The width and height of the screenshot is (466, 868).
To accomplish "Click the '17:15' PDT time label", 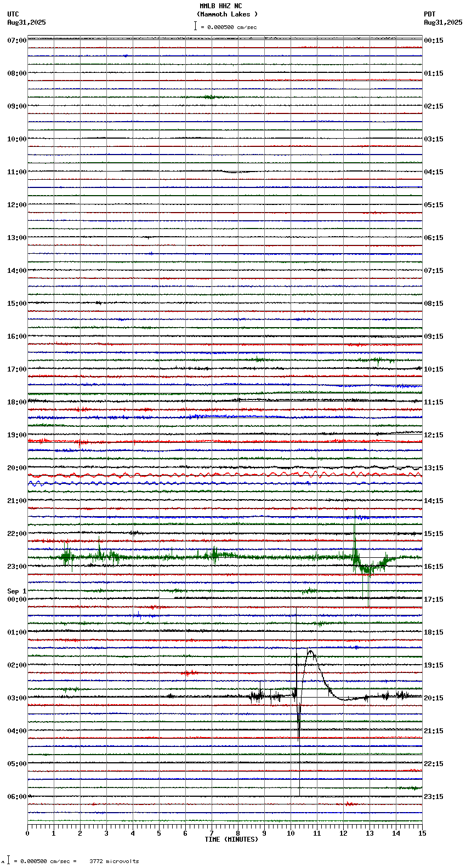I will tap(434, 599).
